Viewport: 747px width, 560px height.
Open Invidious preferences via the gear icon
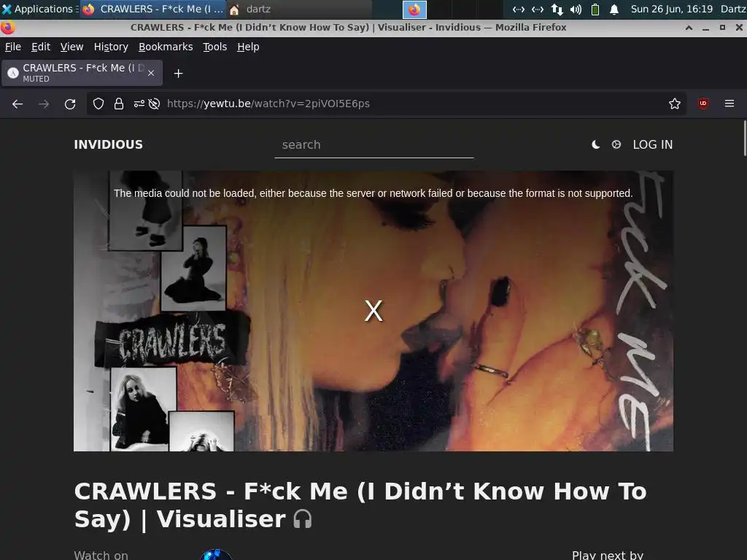coord(616,144)
